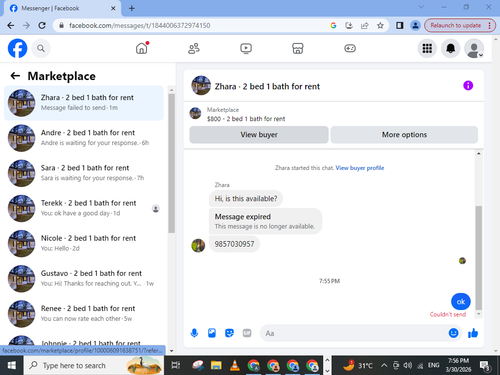The height and width of the screenshot is (375, 500).
Task: Open the account profile menu
Action: point(474,49)
